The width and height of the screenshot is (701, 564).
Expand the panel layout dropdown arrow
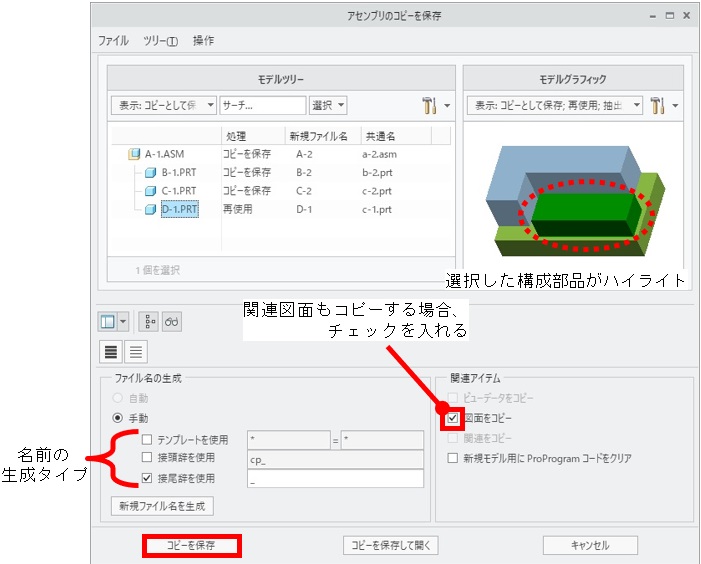123,321
